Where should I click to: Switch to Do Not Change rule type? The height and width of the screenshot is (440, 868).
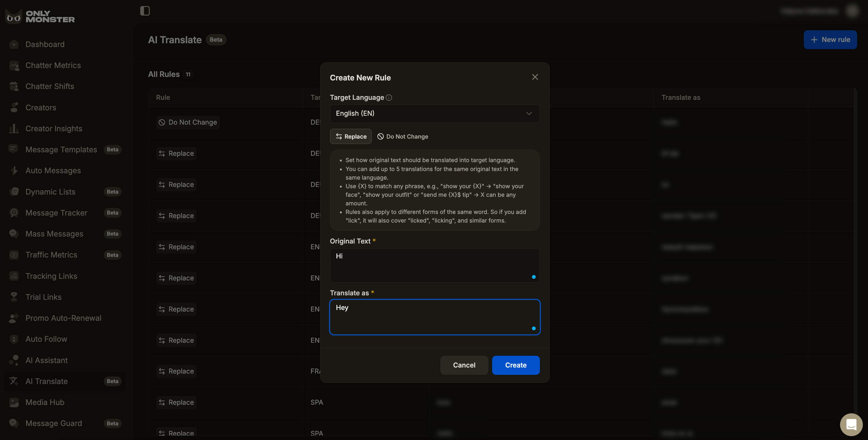[403, 136]
